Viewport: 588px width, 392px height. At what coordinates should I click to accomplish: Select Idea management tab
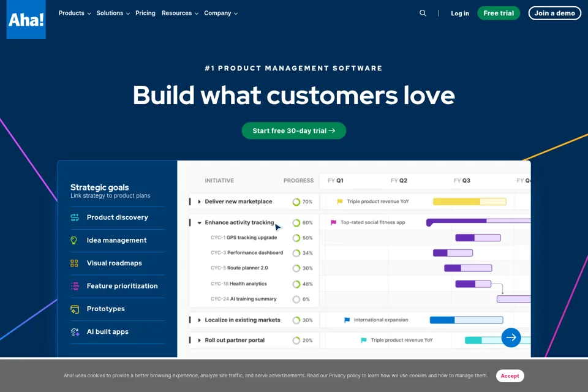click(117, 241)
